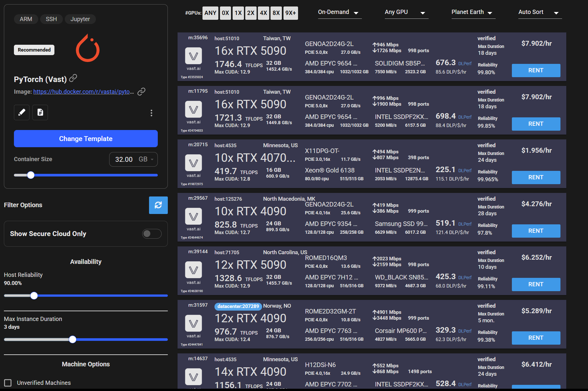The width and height of the screenshot is (588, 391).
Task: Open the template editor with the pencil icon
Action: (21, 113)
